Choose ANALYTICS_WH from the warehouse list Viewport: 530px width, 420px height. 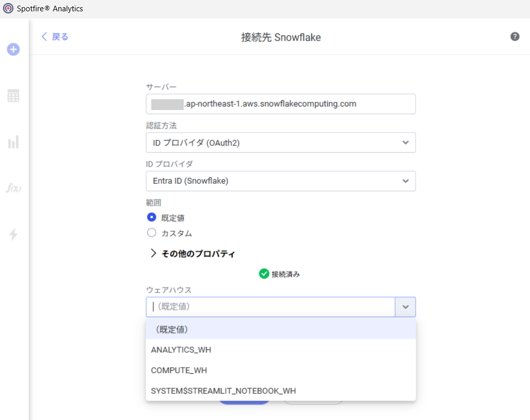[280, 350]
